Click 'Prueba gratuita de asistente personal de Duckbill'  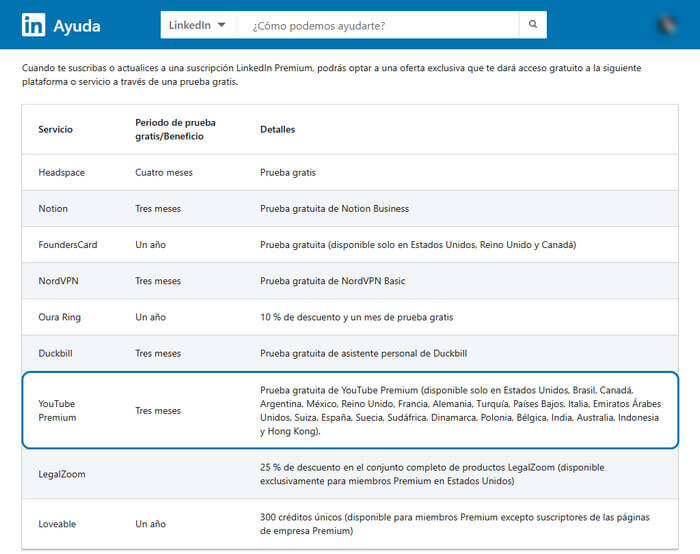click(x=363, y=353)
